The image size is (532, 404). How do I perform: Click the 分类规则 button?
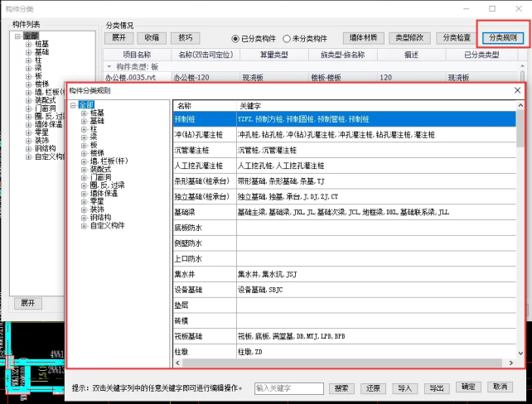coord(501,38)
